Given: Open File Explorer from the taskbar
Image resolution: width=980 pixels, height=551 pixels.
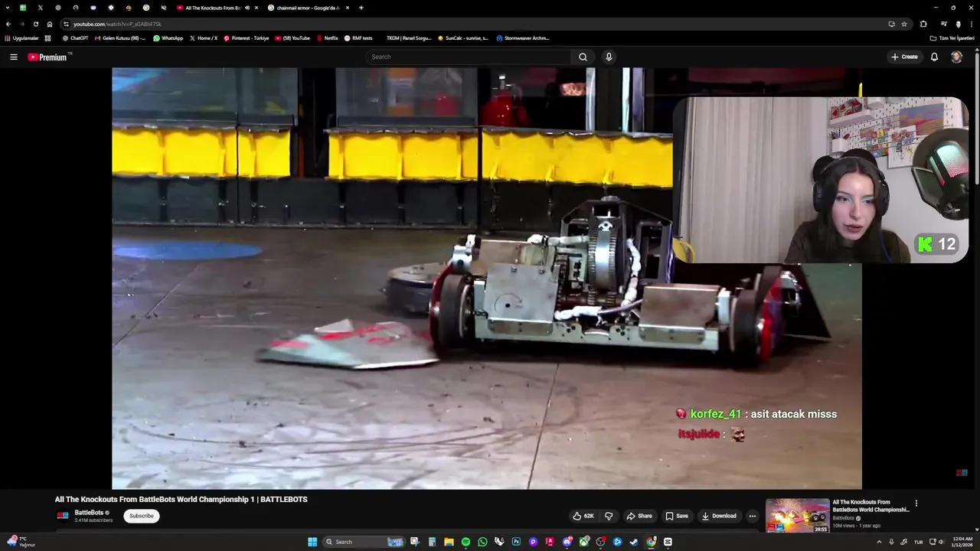Looking at the screenshot, I should (x=449, y=542).
